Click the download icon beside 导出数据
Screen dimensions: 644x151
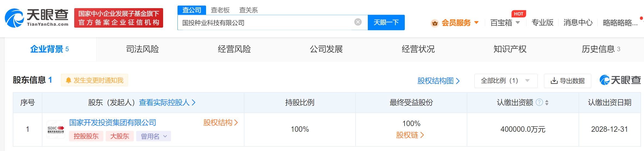554,81
